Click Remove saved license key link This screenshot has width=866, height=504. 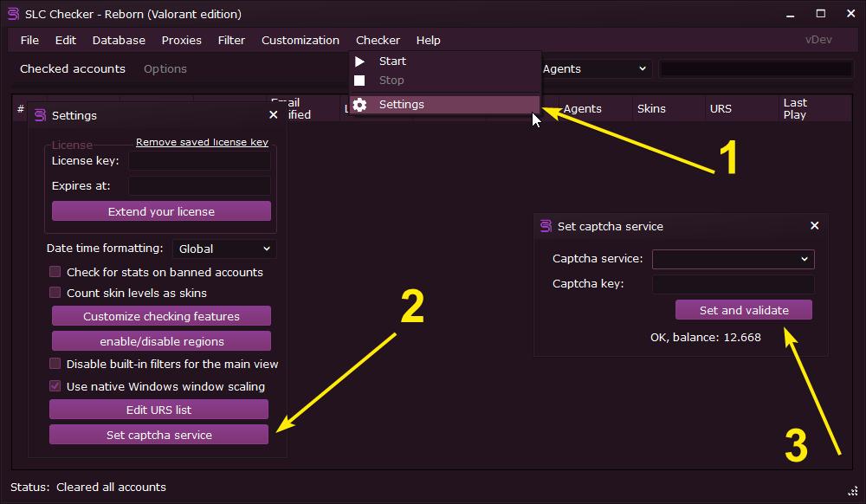[x=202, y=142]
